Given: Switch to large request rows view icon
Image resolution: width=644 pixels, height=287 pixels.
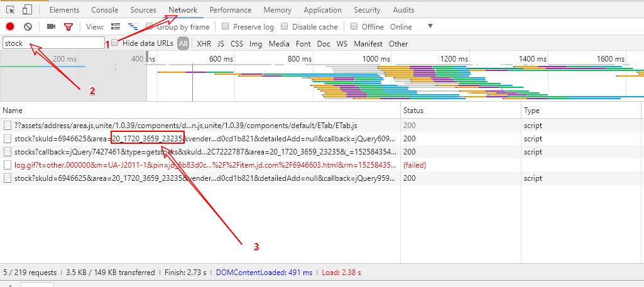Looking at the screenshot, I should [x=116, y=26].
